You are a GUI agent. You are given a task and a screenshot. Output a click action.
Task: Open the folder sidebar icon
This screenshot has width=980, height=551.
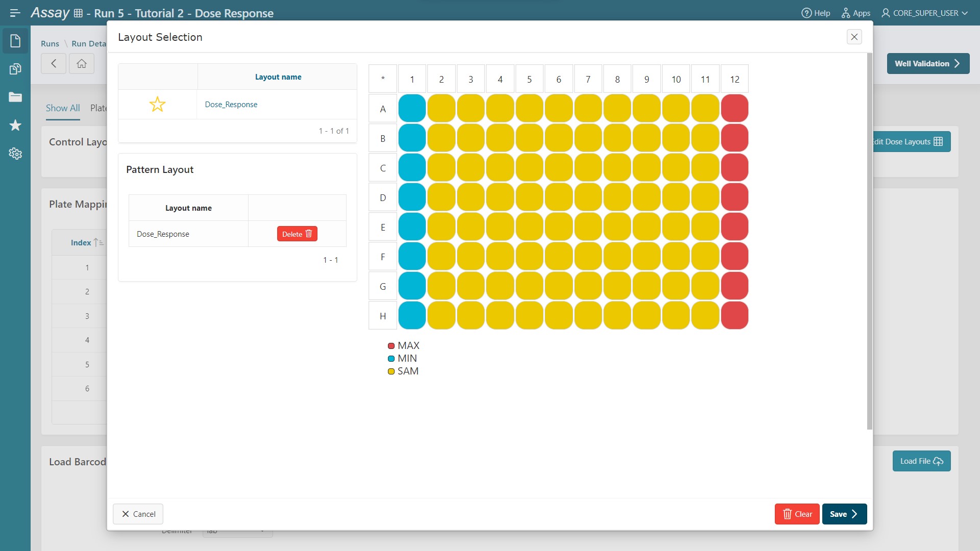[15, 97]
